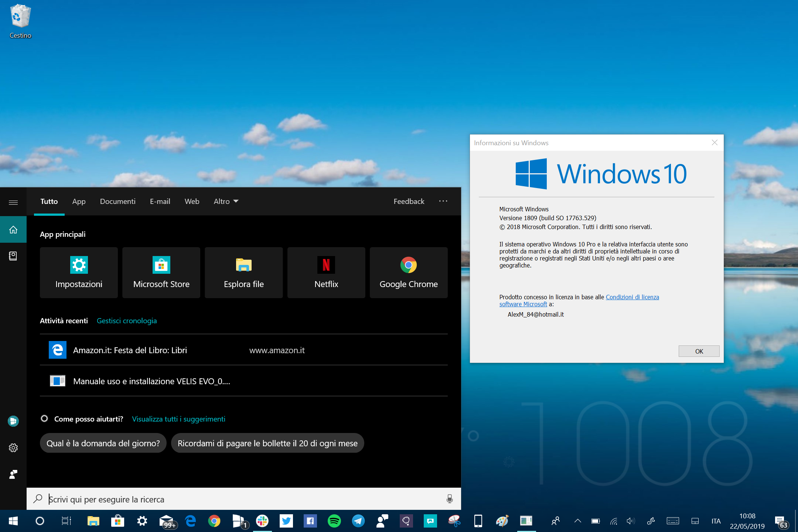The image size is (798, 532).
Task: Open the Paint palette icon on taskbar
Action: pos(502,521)
